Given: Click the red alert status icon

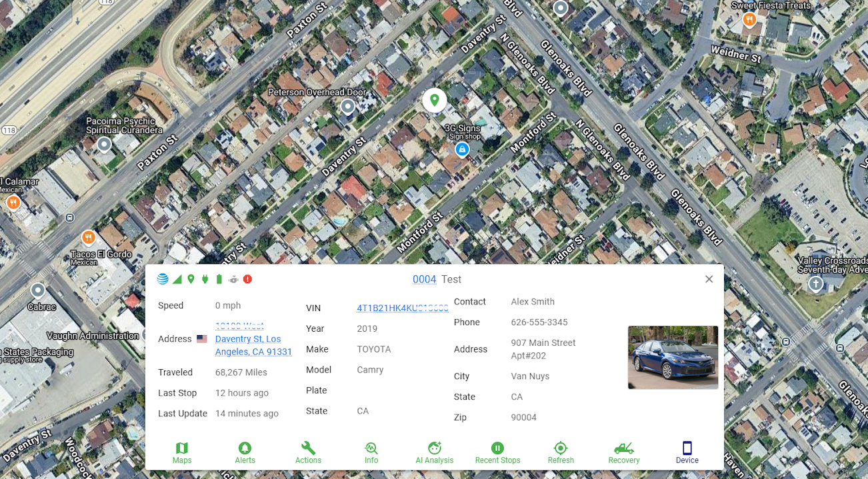Looking at the screenshot, I should [247, 278].
